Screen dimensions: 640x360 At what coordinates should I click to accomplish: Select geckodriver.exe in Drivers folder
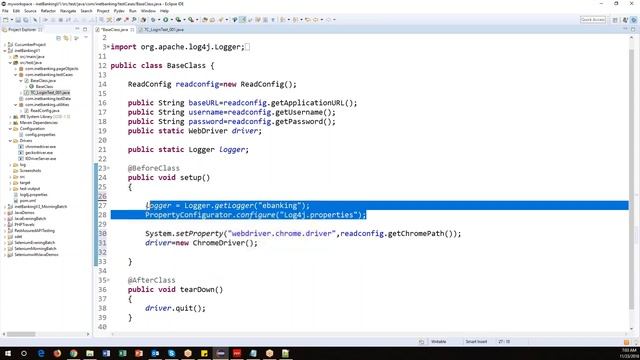(39, 153)
